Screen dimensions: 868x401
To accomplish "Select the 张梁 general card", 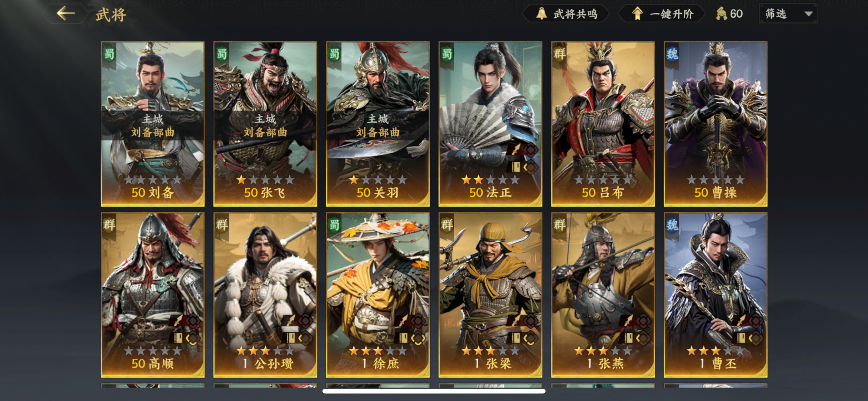I will coord(490,295).
